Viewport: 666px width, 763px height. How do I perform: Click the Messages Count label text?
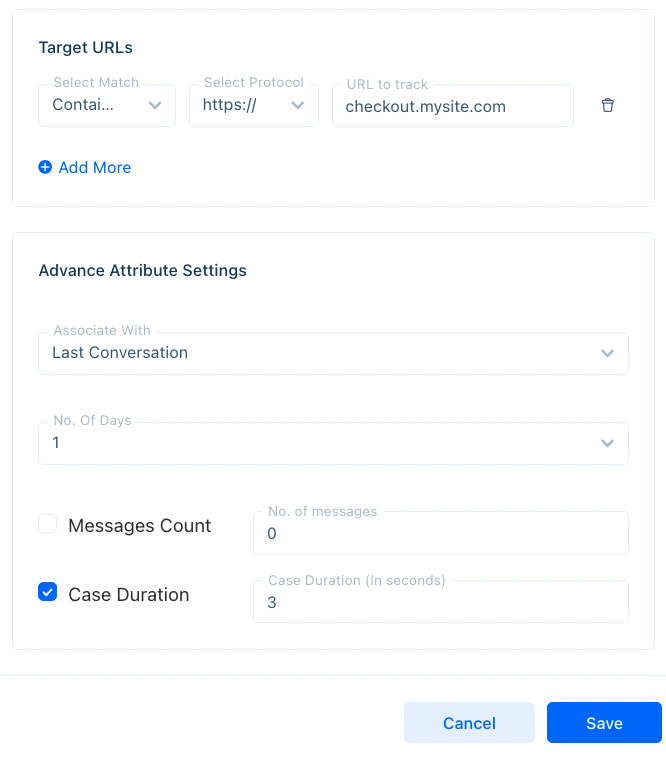pyautogui.click(x=140, y=526)
